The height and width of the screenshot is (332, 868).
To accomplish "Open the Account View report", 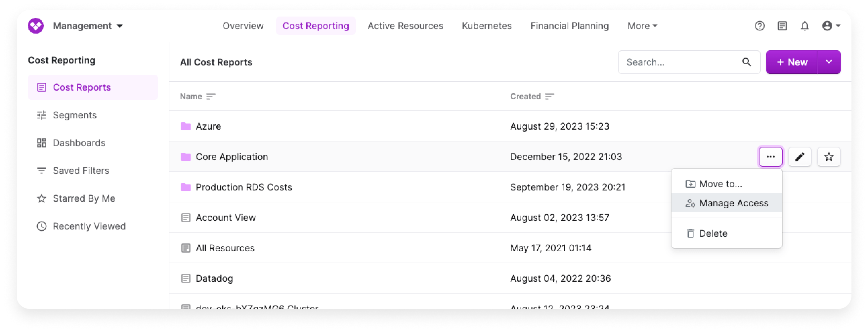I will (x=225, y=218).
